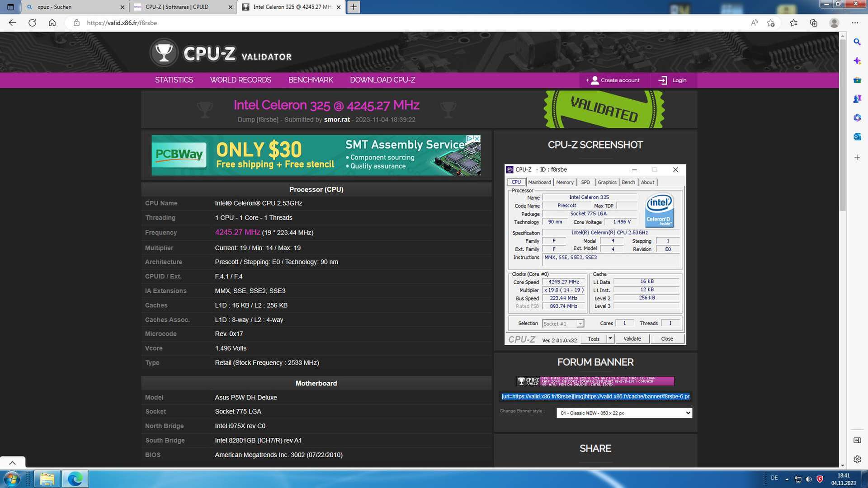Click the forum banner preview image

point(595,381)
